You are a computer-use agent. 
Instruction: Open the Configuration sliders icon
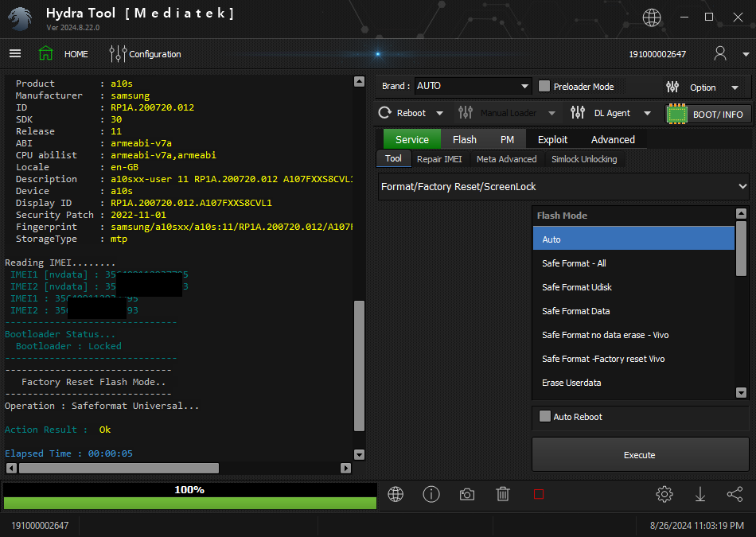point(118,53)
